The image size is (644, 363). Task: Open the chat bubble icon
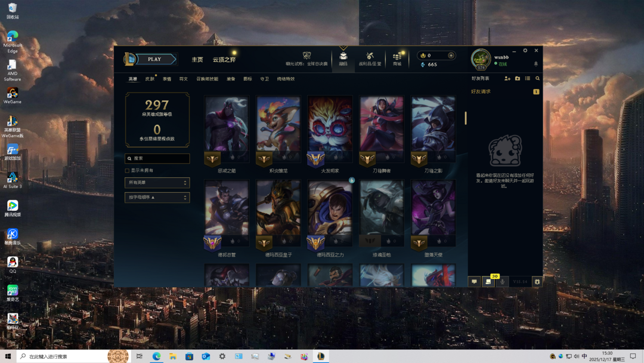coord(475,282)
